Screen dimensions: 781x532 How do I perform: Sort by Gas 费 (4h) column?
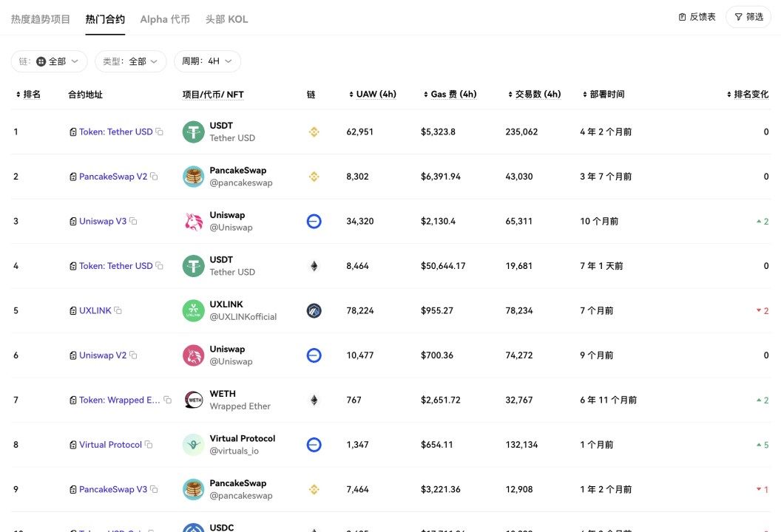(x=450, y=95)
